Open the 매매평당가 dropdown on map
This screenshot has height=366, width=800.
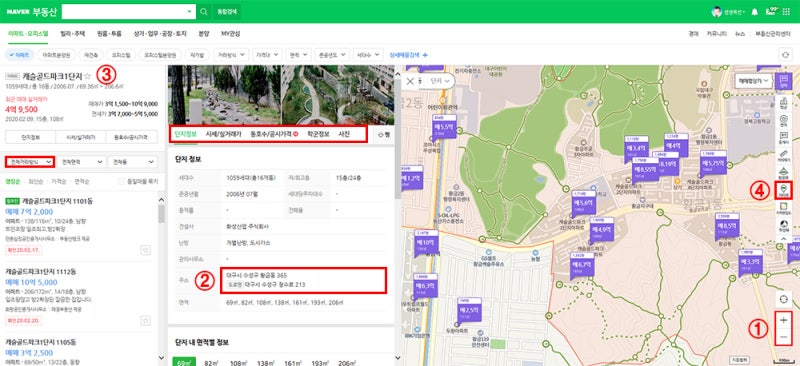754,81
